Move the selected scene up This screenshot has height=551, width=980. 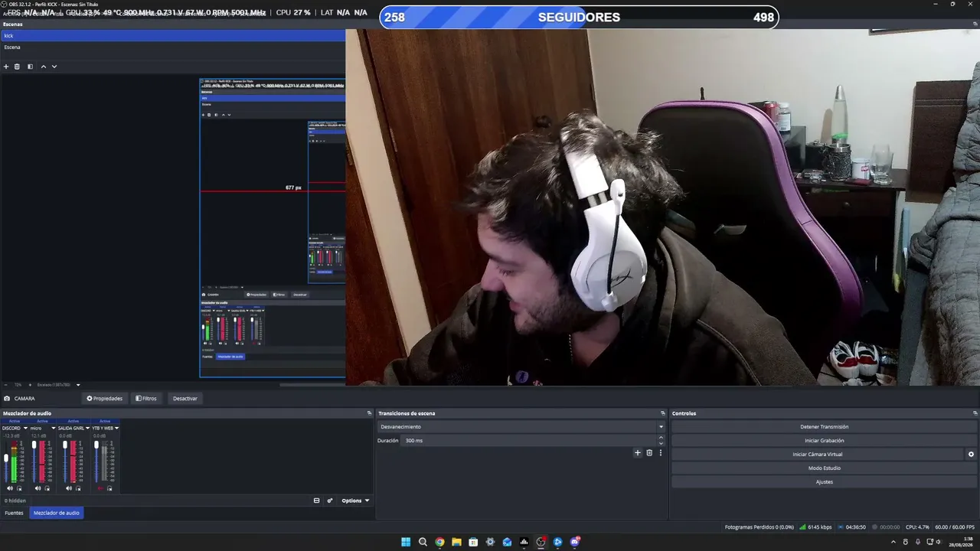point(44,67)
